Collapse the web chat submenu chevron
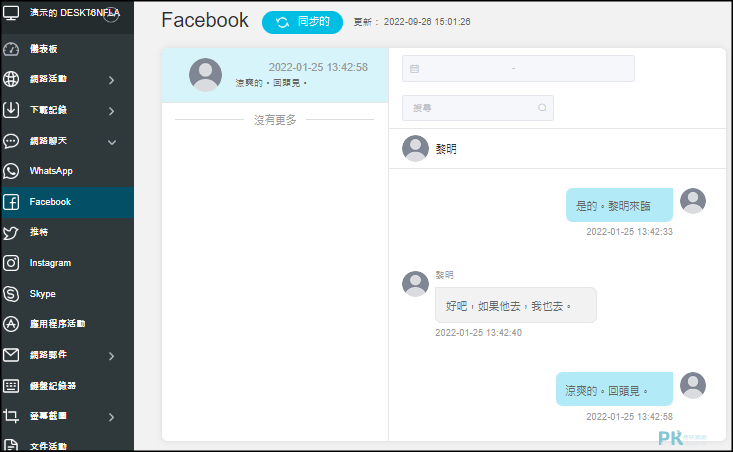 [x=112, y=142]
